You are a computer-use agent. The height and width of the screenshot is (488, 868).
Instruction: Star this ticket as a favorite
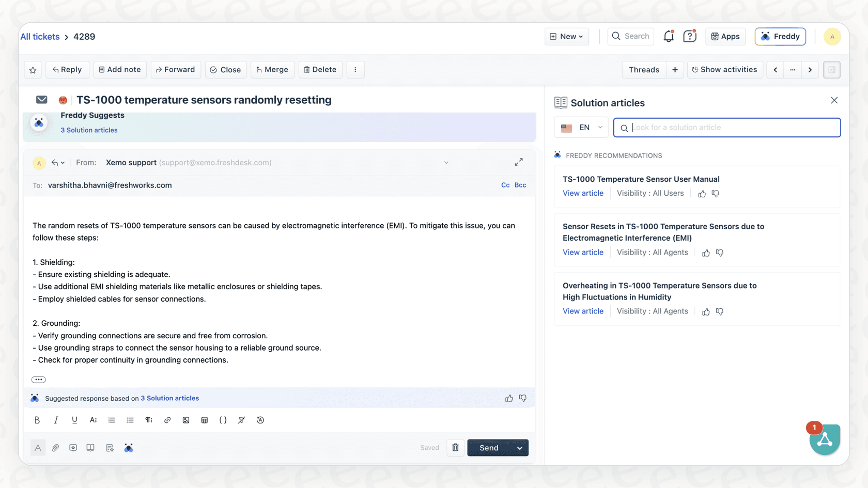click(33, 69)
